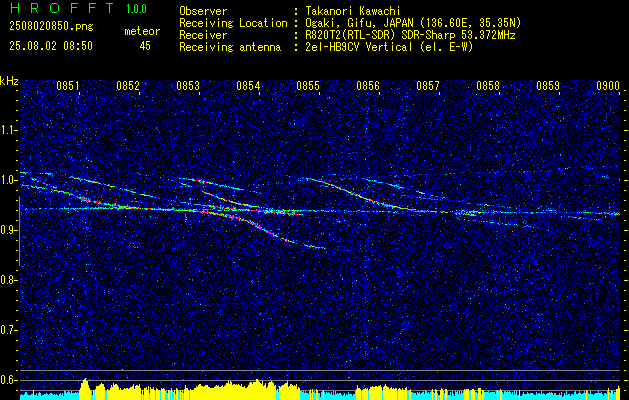Click the 0.9 kHz axis label
The height and width of the screenshot is (400, 629).
[8, 230]
